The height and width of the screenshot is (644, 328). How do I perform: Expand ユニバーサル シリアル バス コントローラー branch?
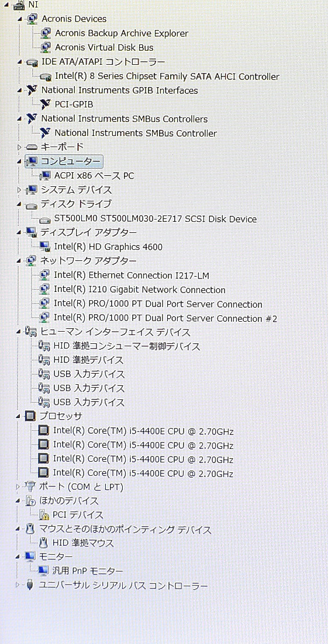point(18,585)
